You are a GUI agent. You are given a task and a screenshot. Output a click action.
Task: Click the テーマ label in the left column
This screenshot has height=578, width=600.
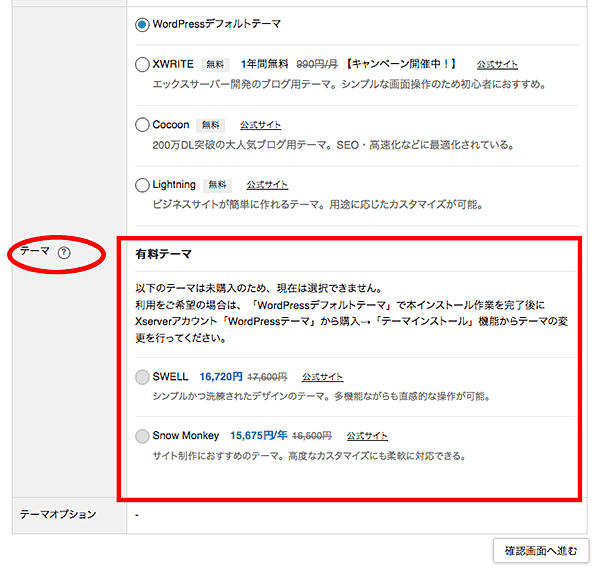[35, 251]
